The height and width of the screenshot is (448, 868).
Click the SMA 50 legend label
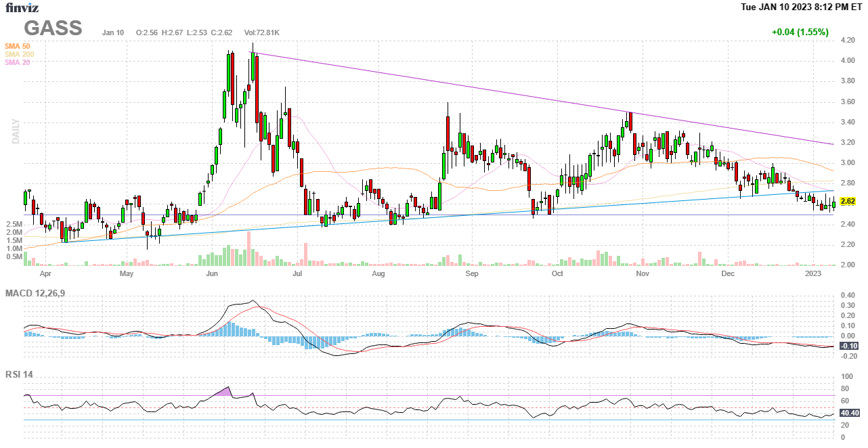pos(17,46)
